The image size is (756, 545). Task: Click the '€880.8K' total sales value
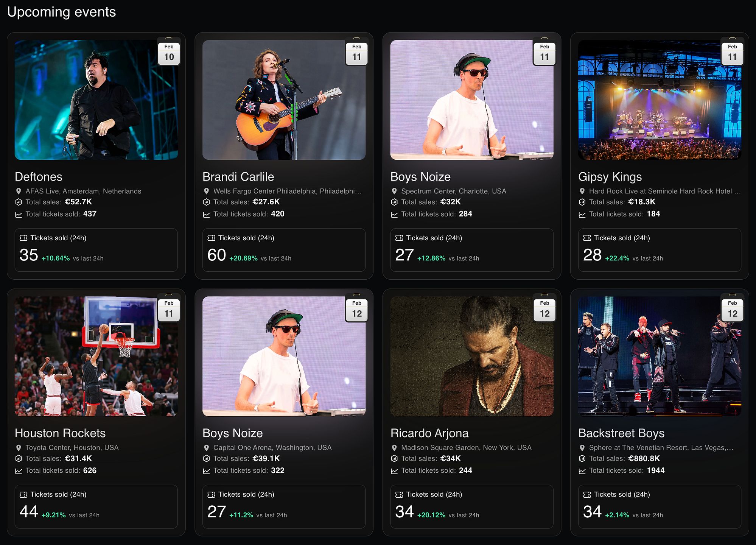coord(644,459)
